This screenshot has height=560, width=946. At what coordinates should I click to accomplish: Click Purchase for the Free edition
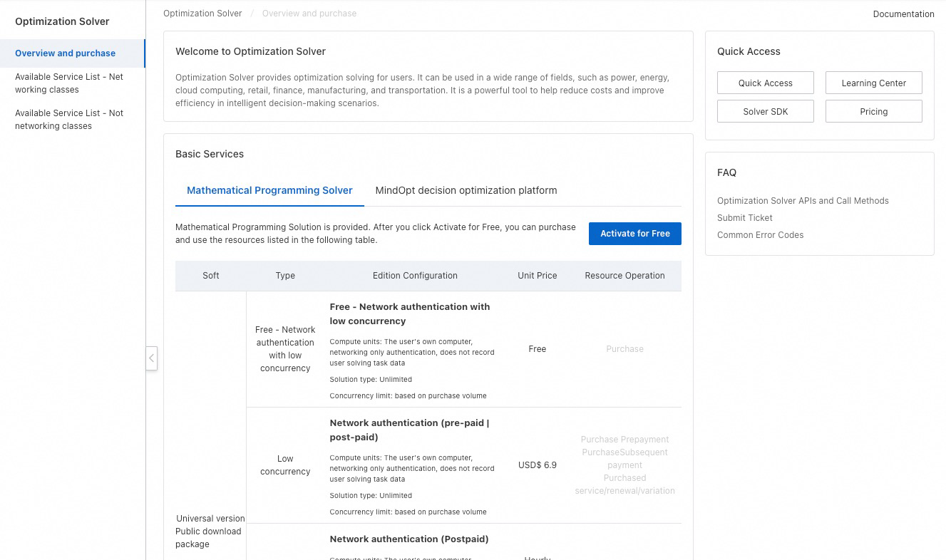pos(624,349)
